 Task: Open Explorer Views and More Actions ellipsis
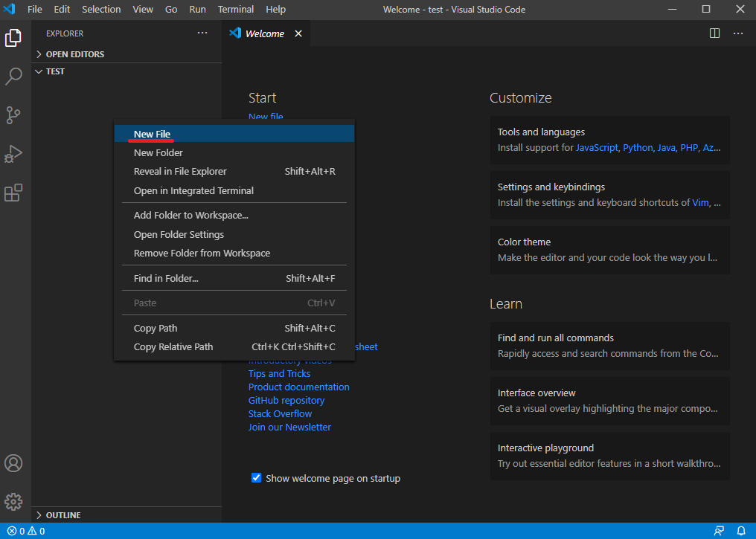point(202,33)
